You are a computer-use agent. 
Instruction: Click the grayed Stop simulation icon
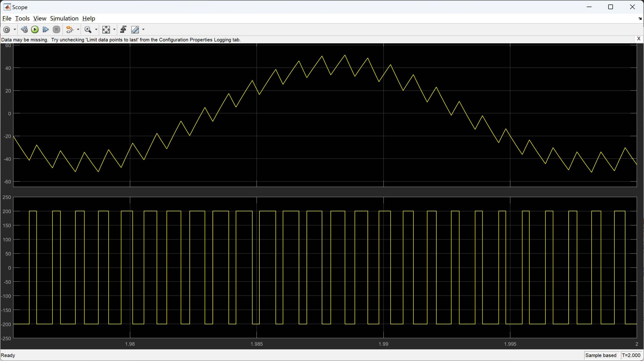coord(56,29)
